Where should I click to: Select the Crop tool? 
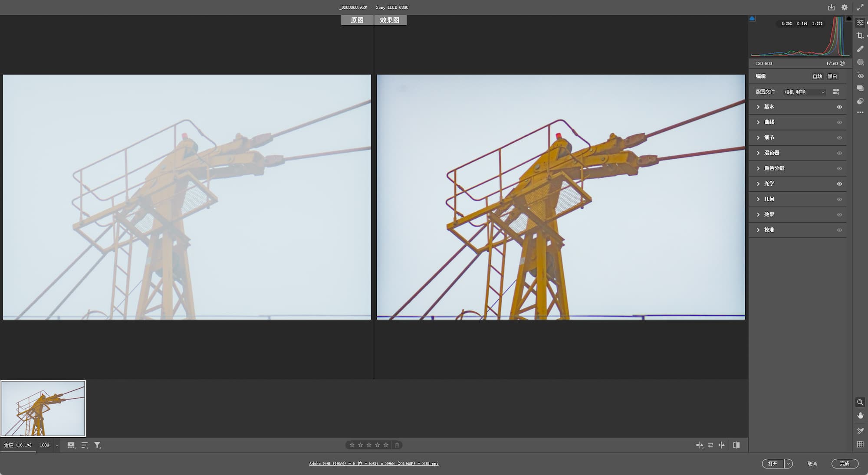(x=860, y=36)
